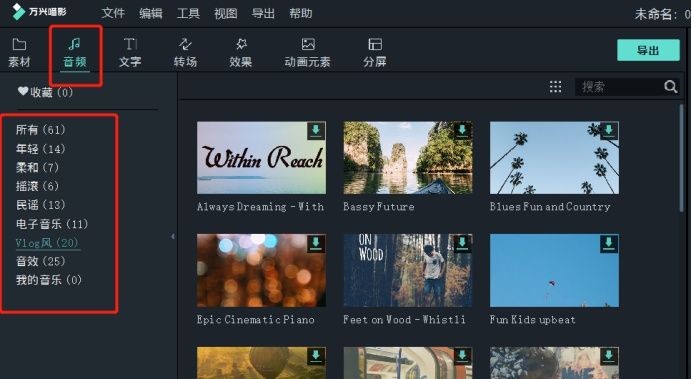Select the Fun Kids upbeat thumbnail

coord(554,270)
